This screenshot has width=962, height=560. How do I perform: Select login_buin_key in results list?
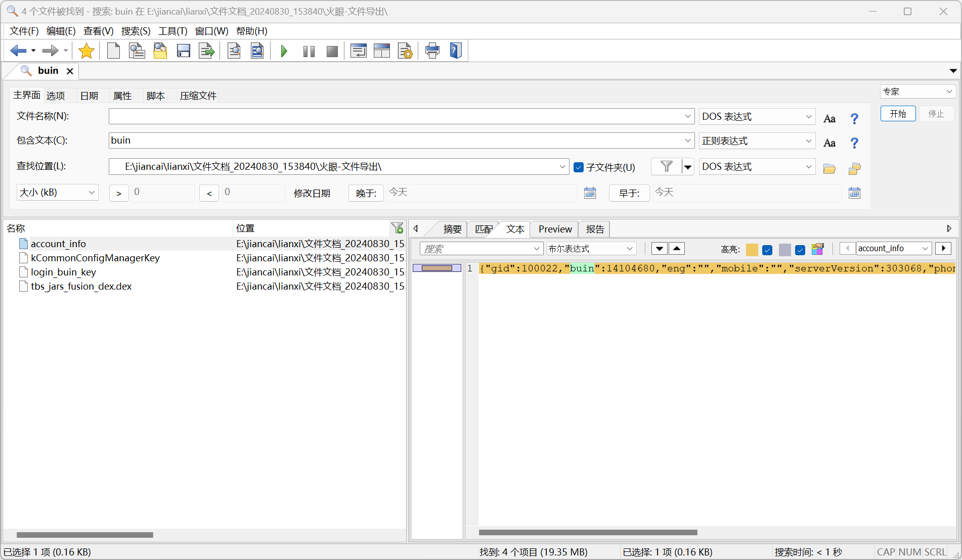63,272
